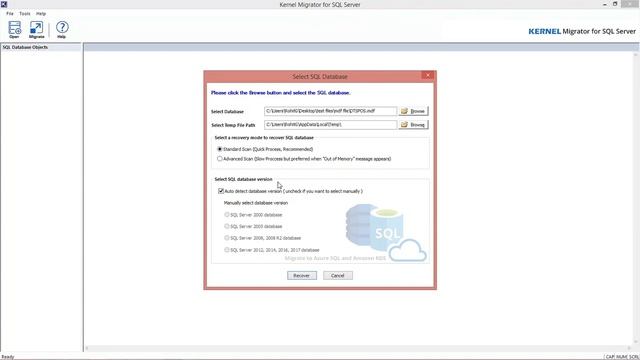Click the Open toolbar icon

pyautogui.click(x=15, y=29)
